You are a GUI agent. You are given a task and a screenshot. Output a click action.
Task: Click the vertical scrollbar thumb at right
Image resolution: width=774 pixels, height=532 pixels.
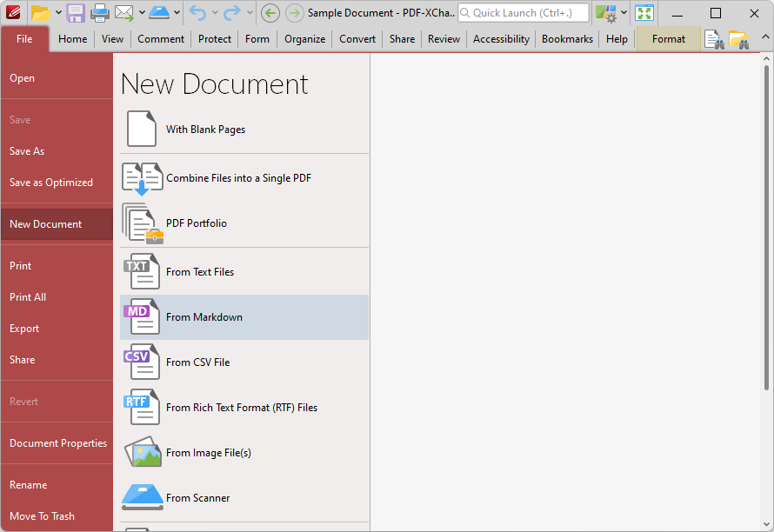766,227
